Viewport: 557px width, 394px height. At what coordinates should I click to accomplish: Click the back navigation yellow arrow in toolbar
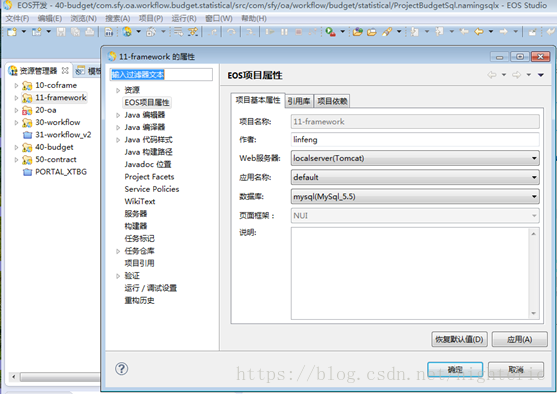tap(479, 32)
